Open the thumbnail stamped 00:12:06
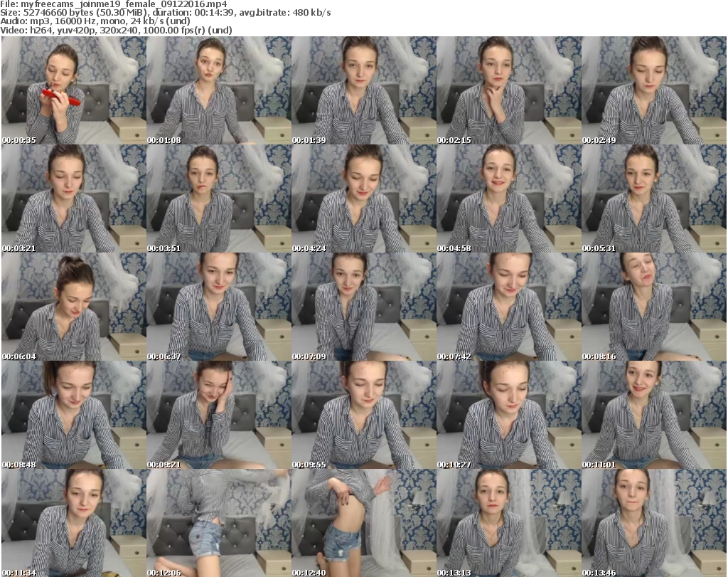 click(x=219, y=523)
